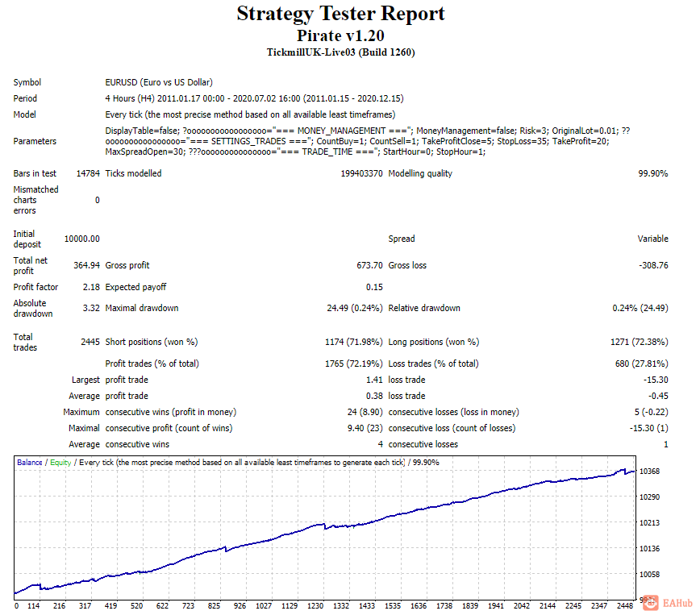Click maximal drawdown value 24.49 (0.24%)
The height and width of the screenshot is (615, 700).
point(355,308)
